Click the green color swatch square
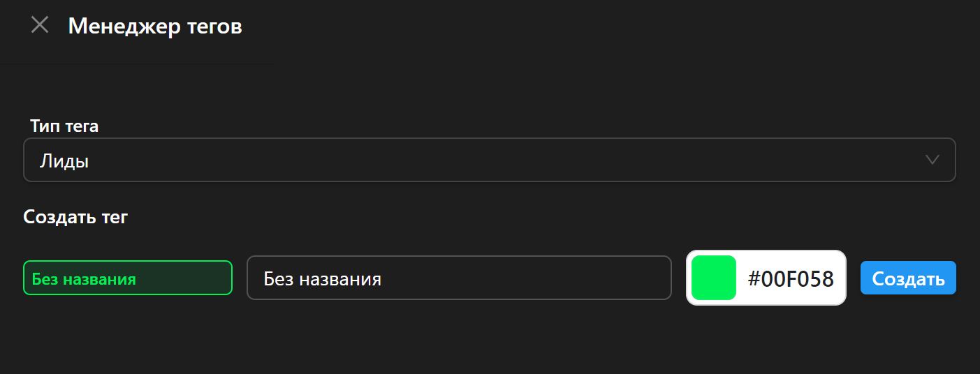The image size is (980, 374). (713, 278)
